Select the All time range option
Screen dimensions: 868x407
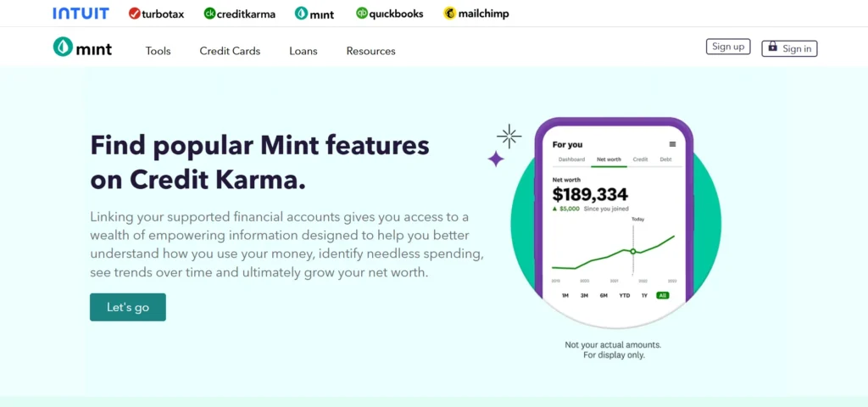click(662, 296)
